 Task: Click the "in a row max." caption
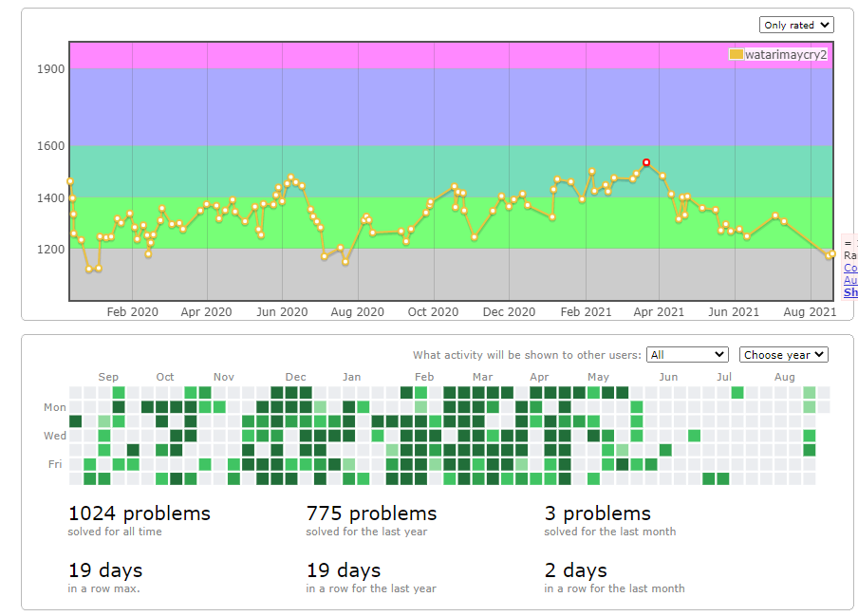pyautogui.click(x=104, y=588)
